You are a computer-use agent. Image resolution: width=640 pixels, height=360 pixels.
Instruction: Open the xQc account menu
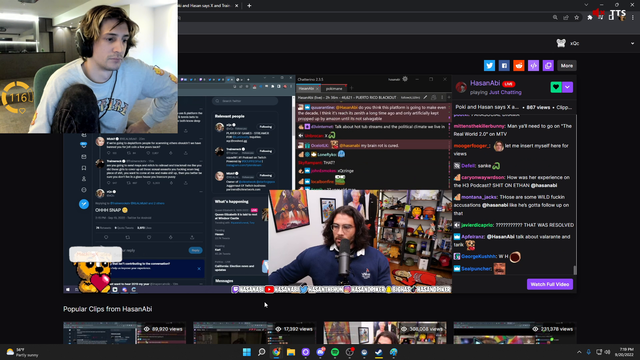[x=569, y=43]
